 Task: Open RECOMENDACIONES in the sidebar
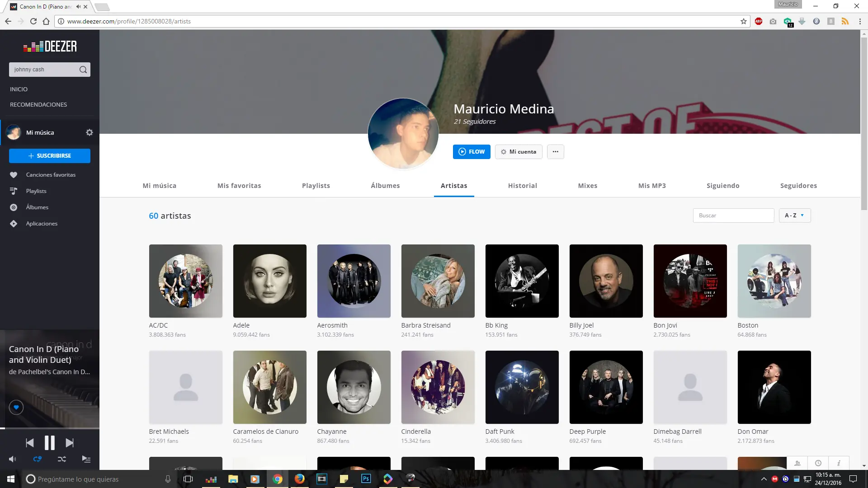coord(38,105)
